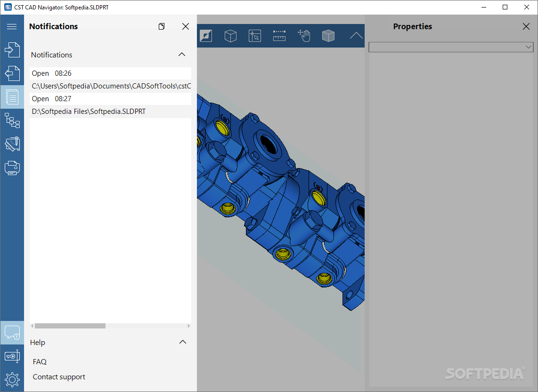Click the selection mode toolbar icon
The image size is (538, 392).
(x=254, y=36)
